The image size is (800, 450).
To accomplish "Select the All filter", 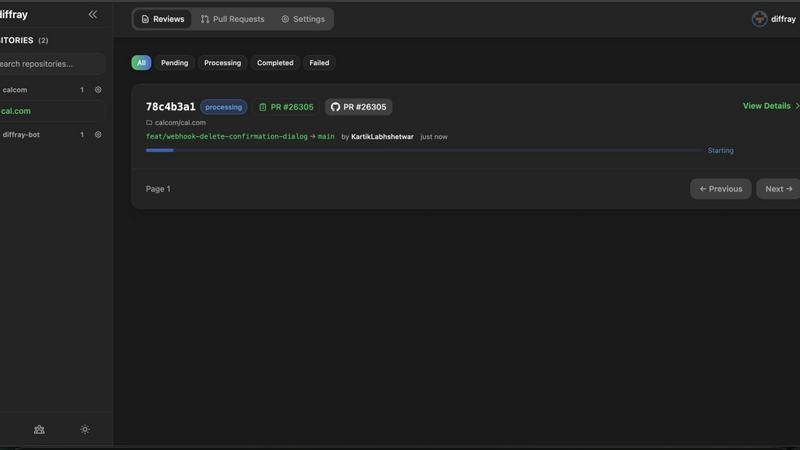I will 141,63.
